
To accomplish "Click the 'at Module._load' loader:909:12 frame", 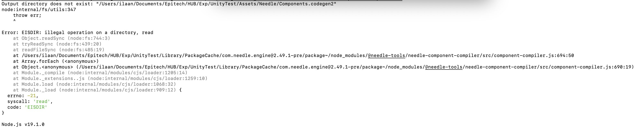I will point(94,90).
